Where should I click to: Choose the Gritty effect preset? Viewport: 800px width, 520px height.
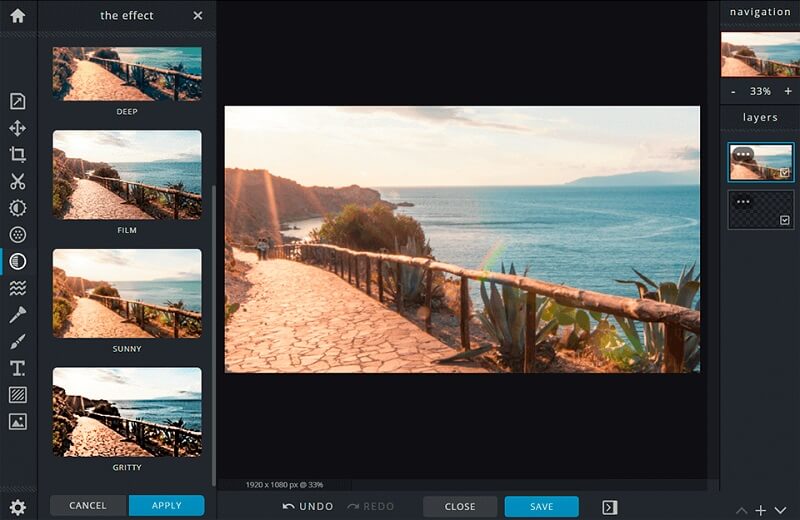point(127,412)
